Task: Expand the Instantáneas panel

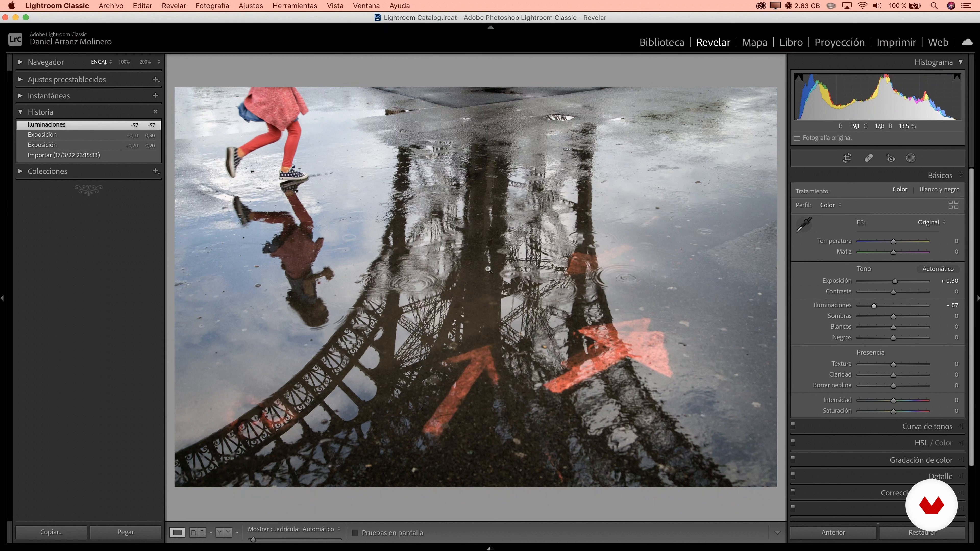Action: [20, 95]
